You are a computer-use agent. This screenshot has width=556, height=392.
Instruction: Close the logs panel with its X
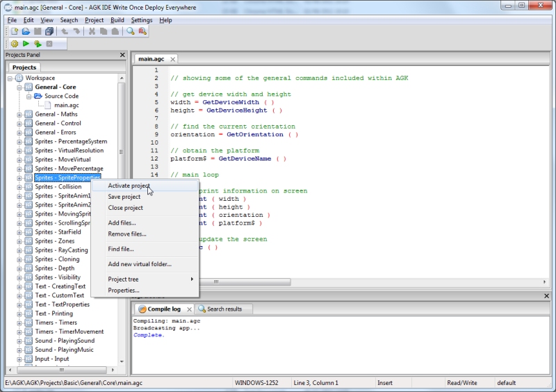pos(546,296)
